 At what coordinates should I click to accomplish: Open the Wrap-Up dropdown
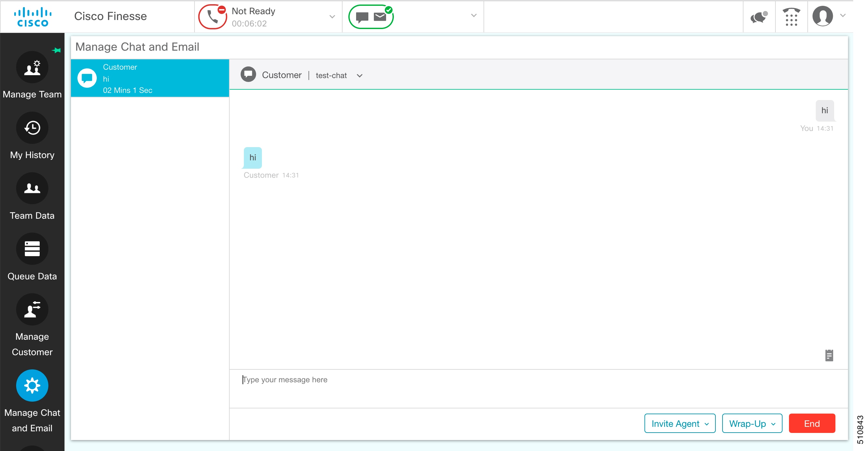click(752, 423)
